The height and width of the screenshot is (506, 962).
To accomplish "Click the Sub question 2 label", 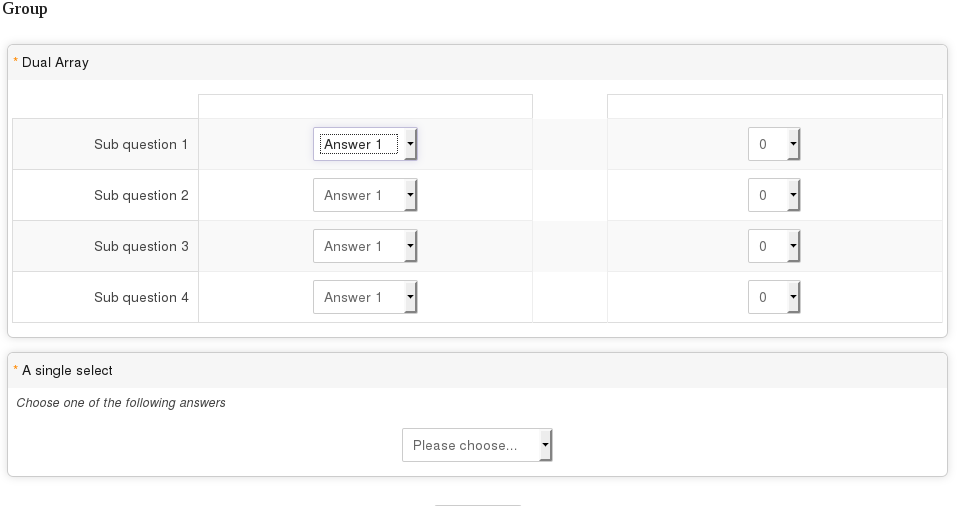I will [141, 196].
